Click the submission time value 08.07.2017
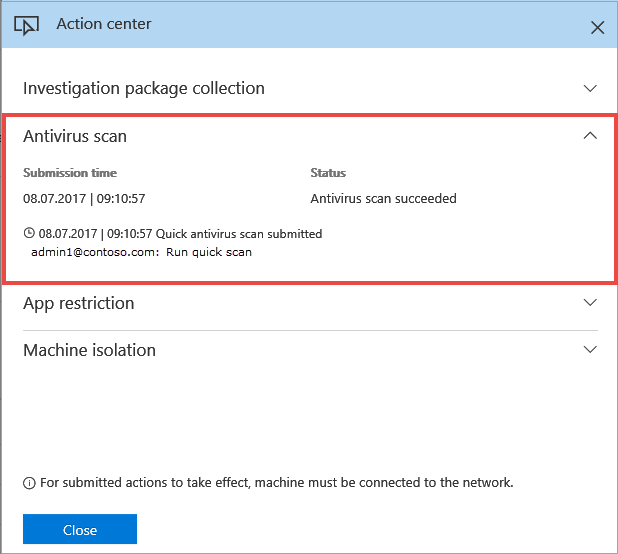618x554 pixels. click(x=84, y=198)
